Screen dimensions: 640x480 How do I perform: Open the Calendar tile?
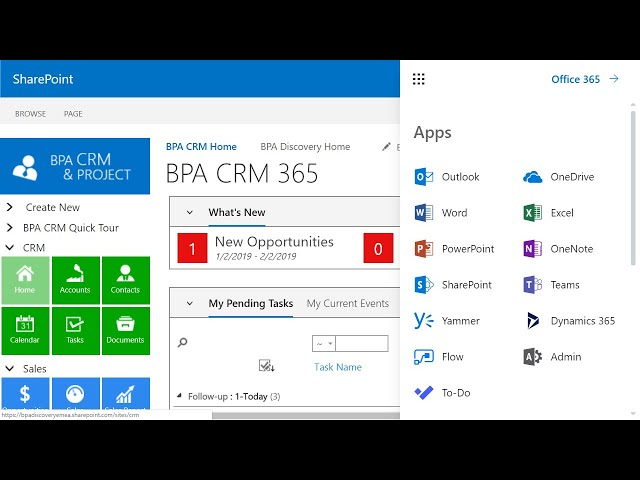point(25,331)
